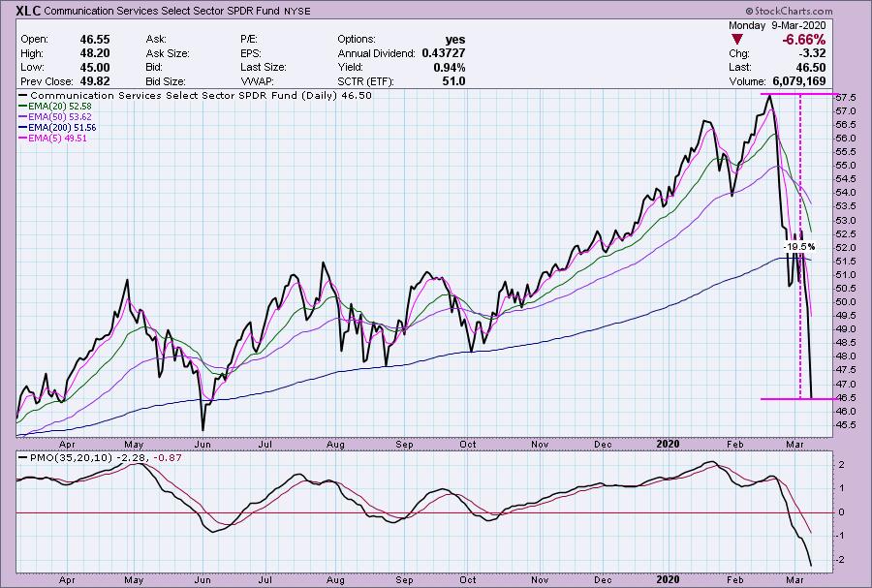The width and height of the screenshot is (872, 588).
Task: Click the '57.5' price axis label
Action: click(845, 97)
